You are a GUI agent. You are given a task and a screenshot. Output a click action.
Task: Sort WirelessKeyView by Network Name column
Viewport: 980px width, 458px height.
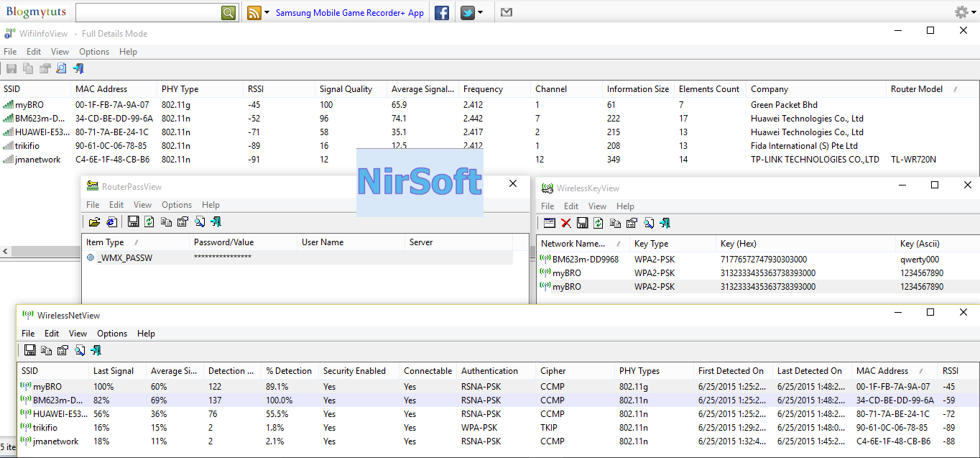583,244
